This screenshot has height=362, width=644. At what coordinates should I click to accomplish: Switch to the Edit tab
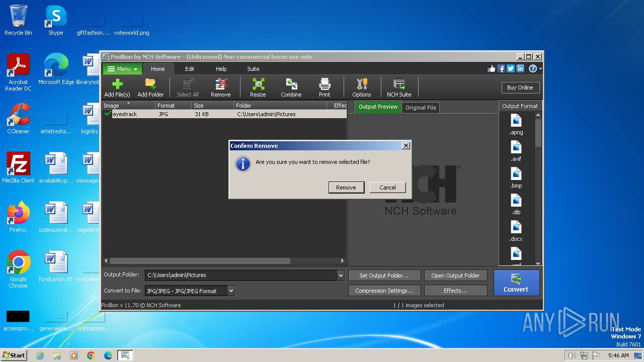click(190, 69)
